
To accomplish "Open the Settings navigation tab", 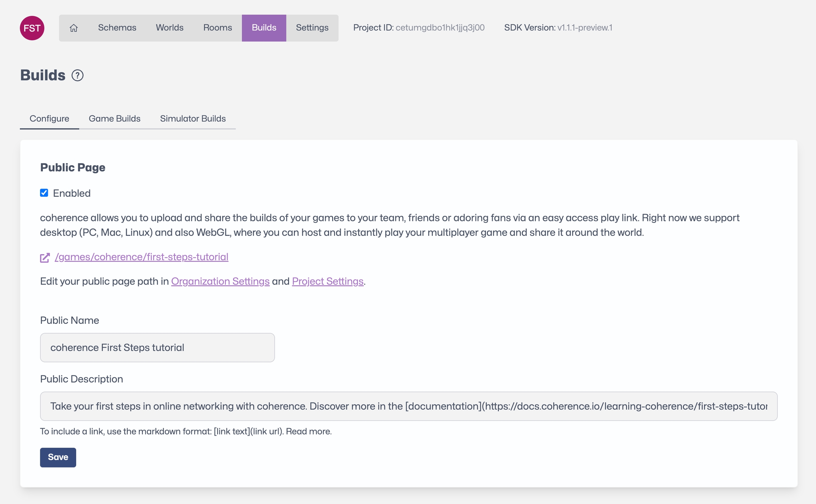I will coord(312,28).
